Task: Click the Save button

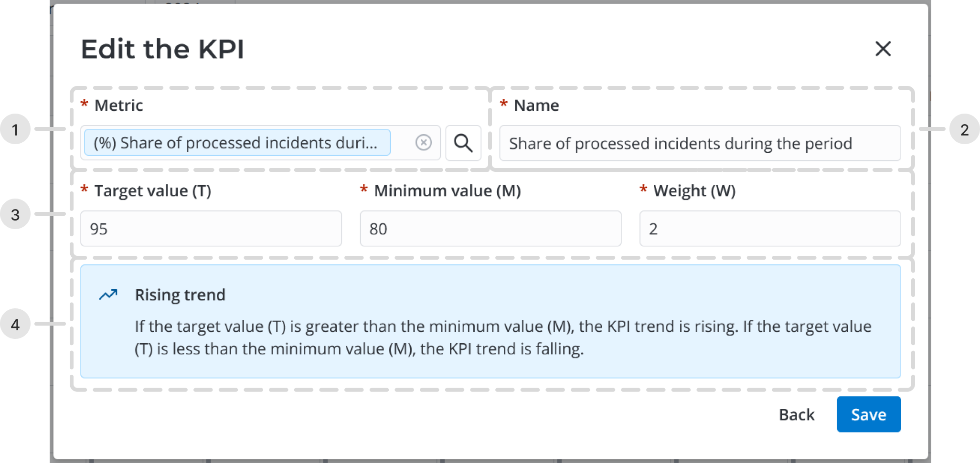Action: 868,414
